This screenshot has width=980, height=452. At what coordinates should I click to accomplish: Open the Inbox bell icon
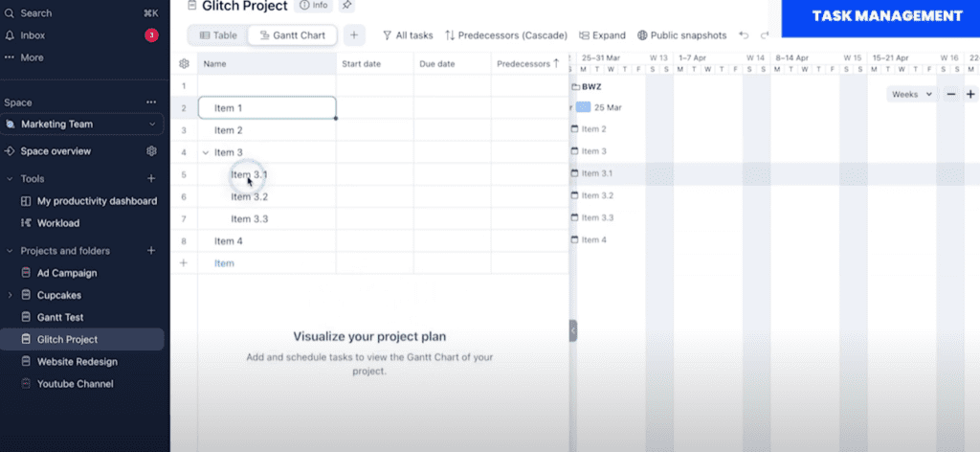click(11, 35)
